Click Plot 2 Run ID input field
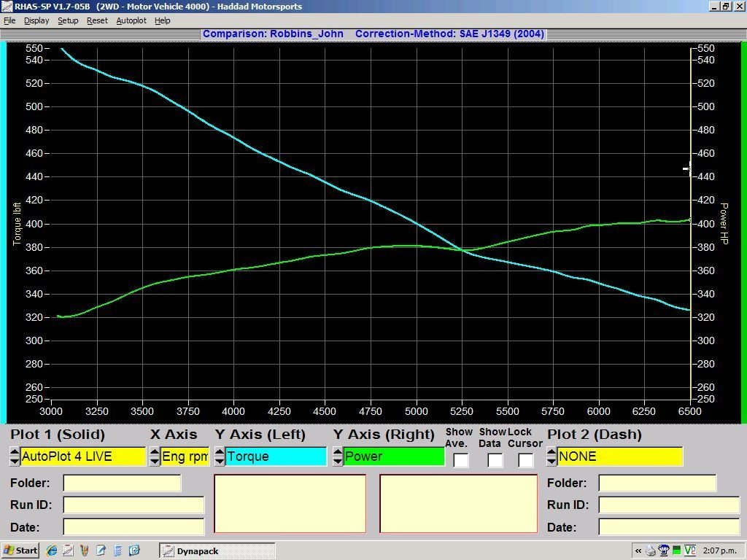The height and width of the screenshot is (560, 747). coord(669,505)
